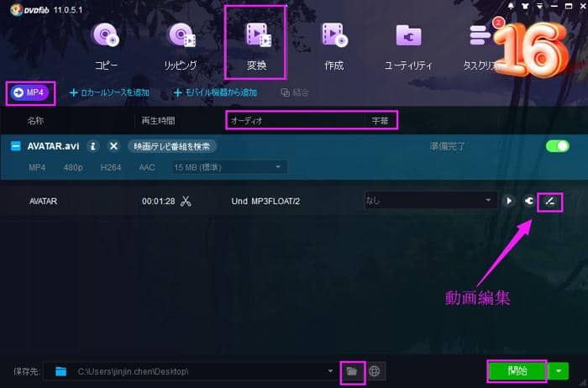
Task: Open the dropdown arrow next to 開始
Action: click(559, 371)
